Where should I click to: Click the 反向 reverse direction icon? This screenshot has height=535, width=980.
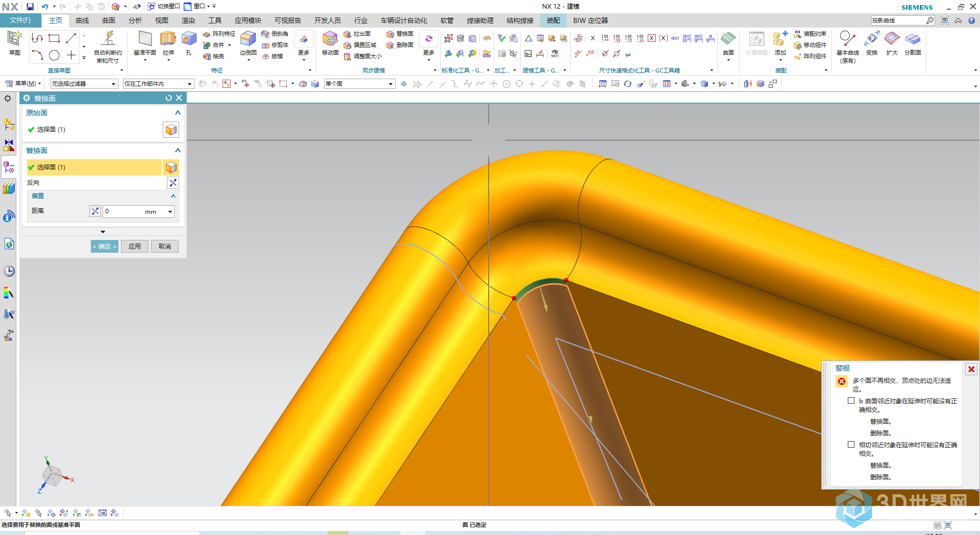[173, 183]
